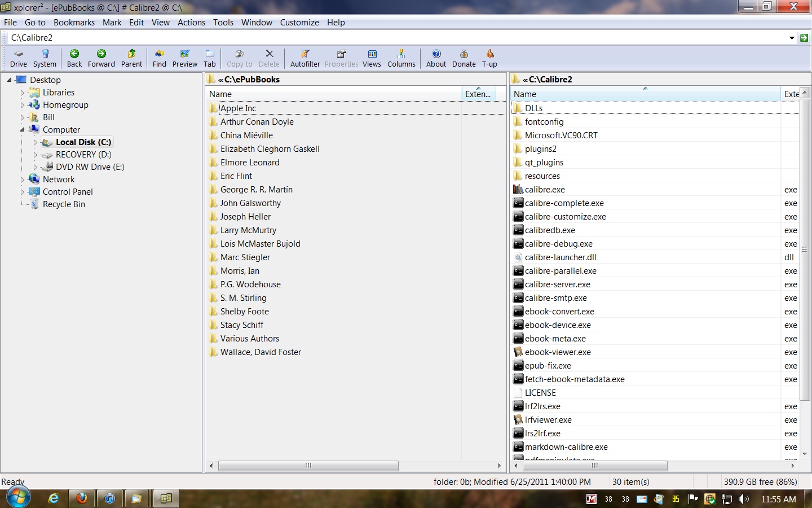Expand the Network tree node
812x508 pixels.
[23, 179]
